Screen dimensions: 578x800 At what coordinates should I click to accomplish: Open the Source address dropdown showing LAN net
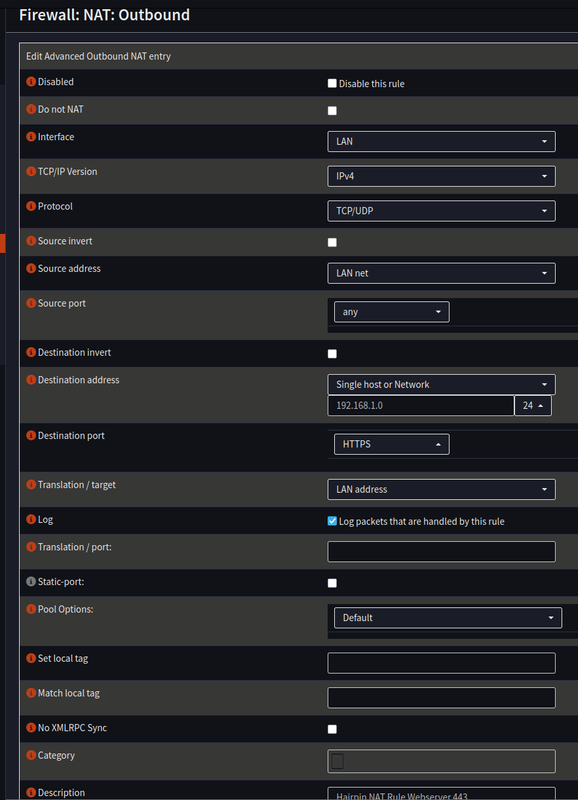441,273
